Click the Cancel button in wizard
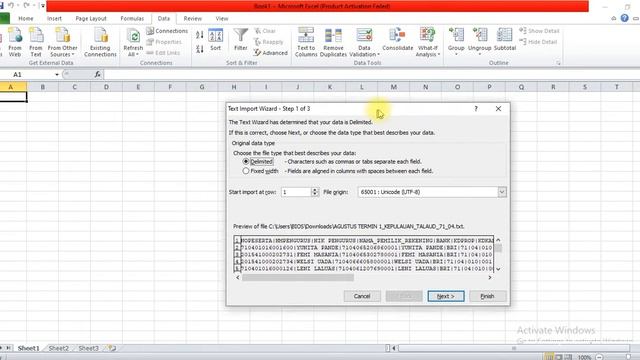 point(362,296)
